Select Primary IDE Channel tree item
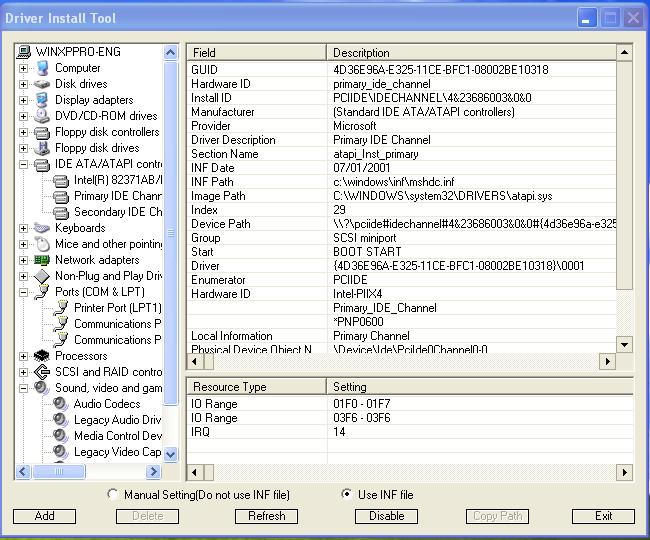This screenshot has width=650, height=540. click(x=117, y=196)
